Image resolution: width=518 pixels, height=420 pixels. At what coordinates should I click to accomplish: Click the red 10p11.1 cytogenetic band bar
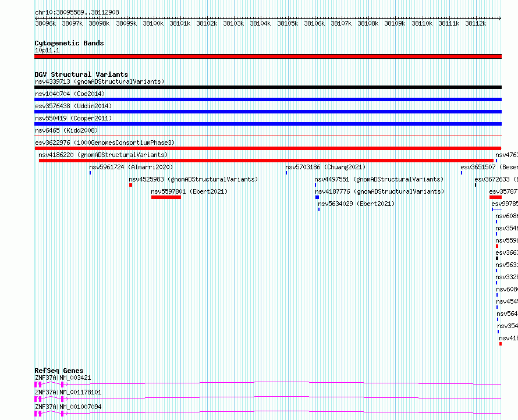[x=268, y=56]
